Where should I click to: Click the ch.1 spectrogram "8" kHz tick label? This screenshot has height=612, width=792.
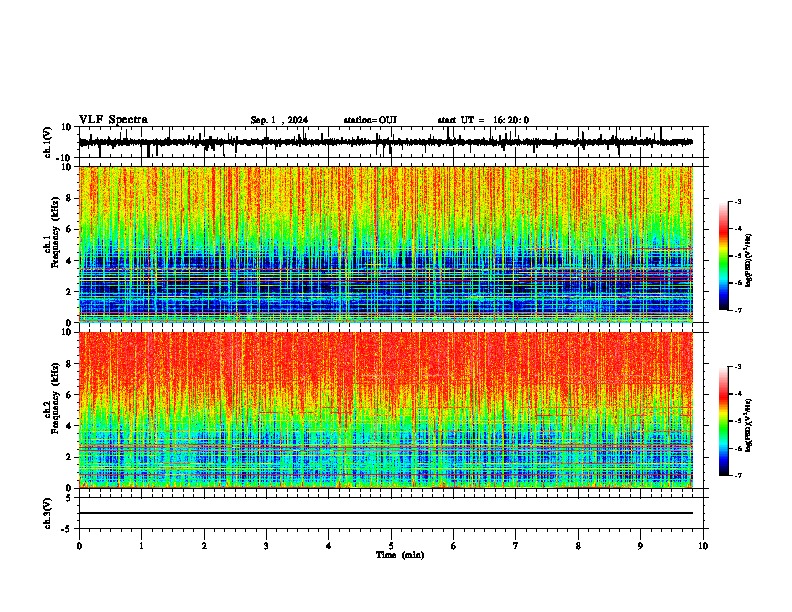[x=70, y=198]
